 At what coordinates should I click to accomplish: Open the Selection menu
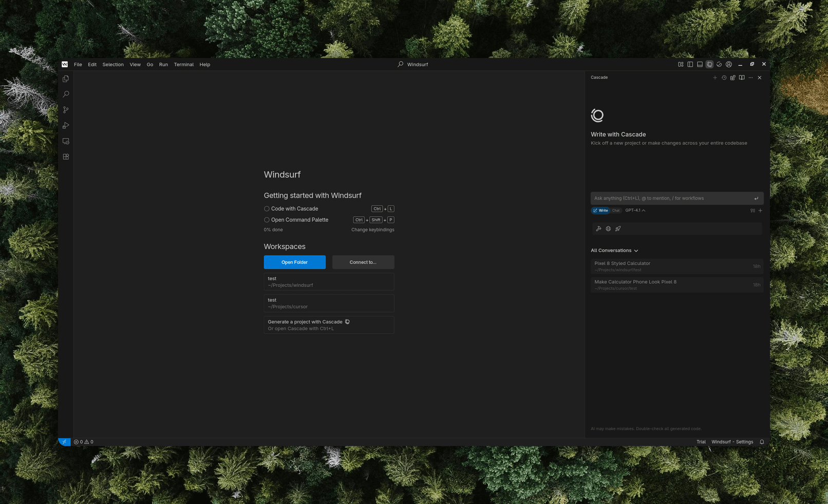pos(113,65)
